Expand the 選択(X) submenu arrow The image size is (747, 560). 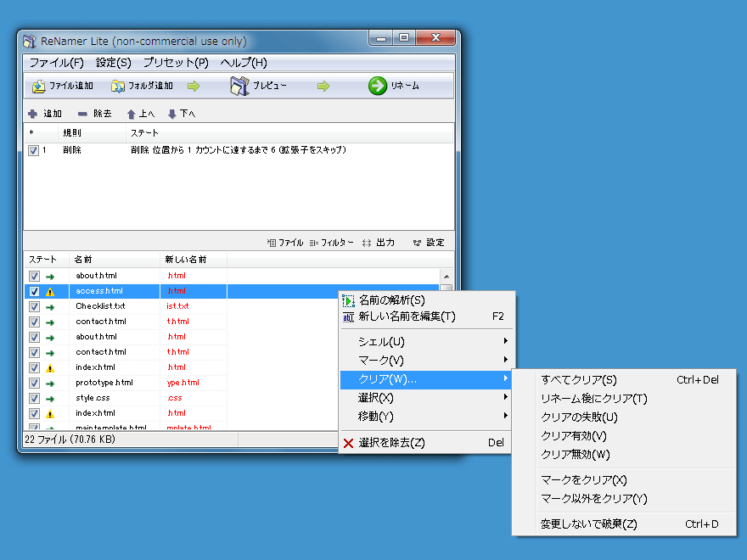click(x=505, y=397)
